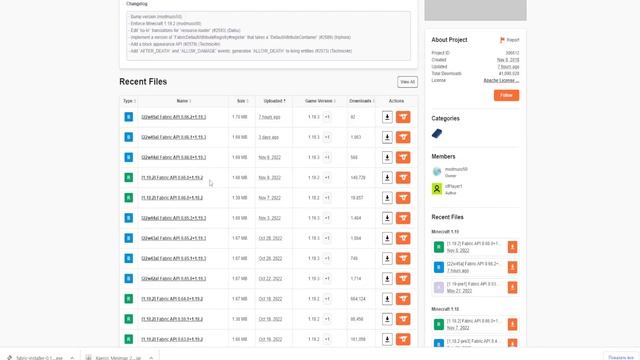Viewport: 640px width, 360px height.
Task: Click the release type badge of the Nov 7, 2022 file
Action: pyautogui.click(x=129, y=198)
